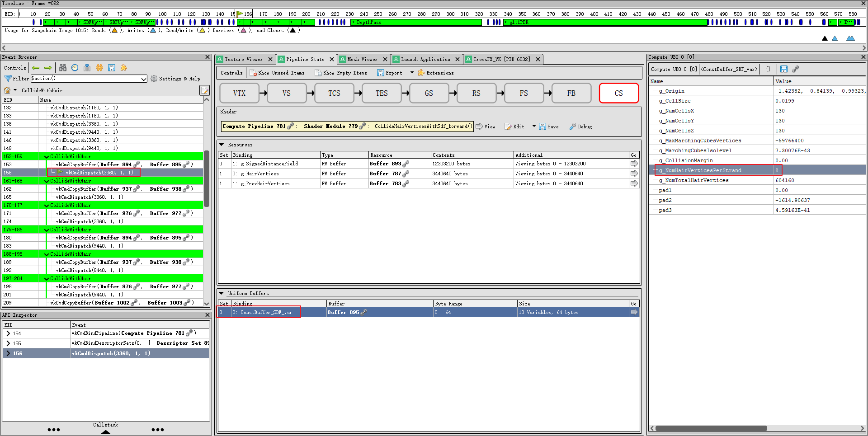
Task: Click Compute UBO horizontal scrollbar thumb
Action: tap(711, 428)
